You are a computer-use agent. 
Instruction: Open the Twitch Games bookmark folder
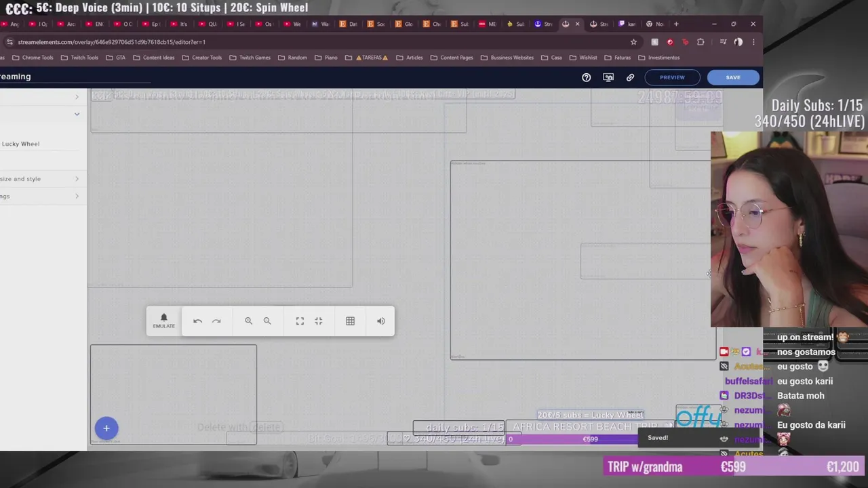pos(250,58)
